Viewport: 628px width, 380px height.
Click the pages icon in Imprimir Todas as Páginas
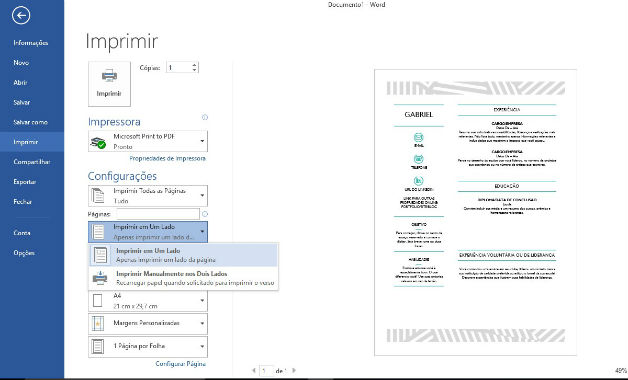(x=98, y=196)
